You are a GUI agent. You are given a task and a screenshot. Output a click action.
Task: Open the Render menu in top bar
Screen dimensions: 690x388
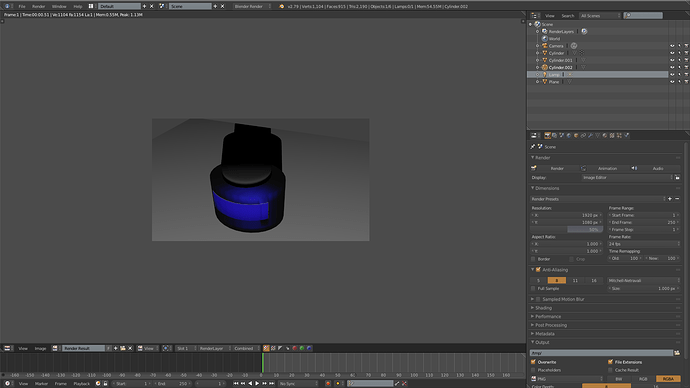(39, 6)
